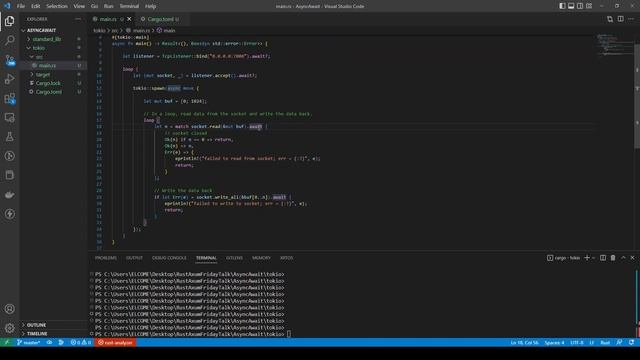Collapse the src folder

click(x=31, y=57)
